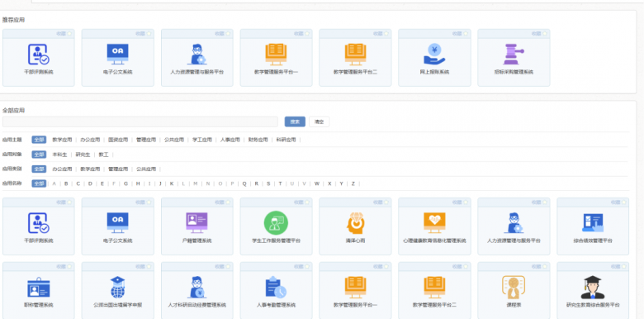Open 电子公文系统 OA icon under 推荐应用

coord(117,54)
